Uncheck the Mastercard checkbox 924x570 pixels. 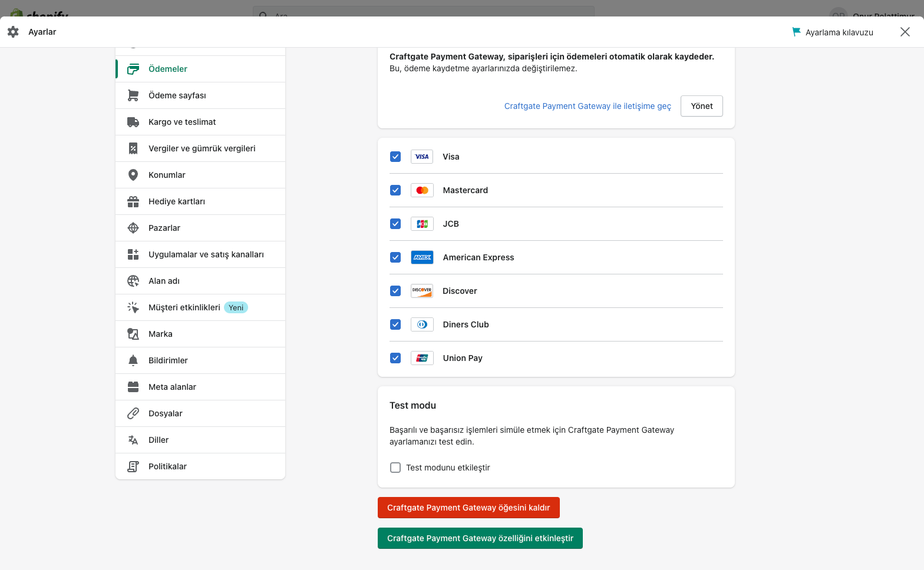coord(395,190)
